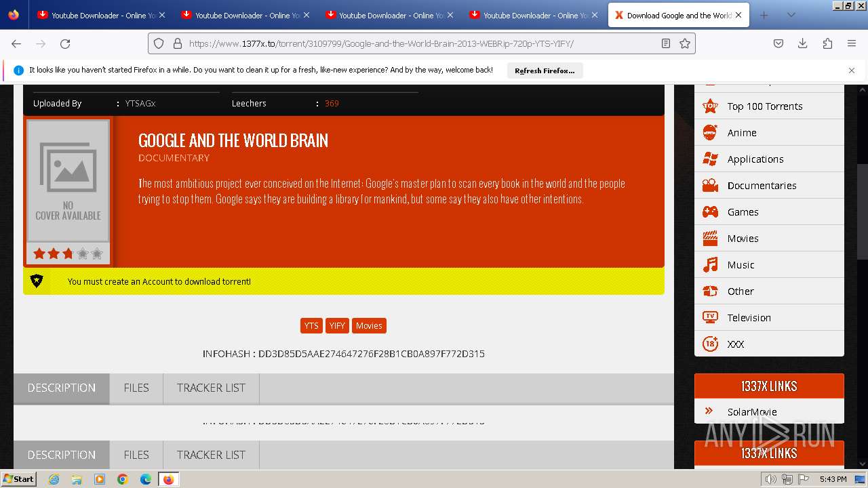This screenshot has height=488, width=868.
Task: Click the Google and the World Brain title
Action: coord(233,140)
